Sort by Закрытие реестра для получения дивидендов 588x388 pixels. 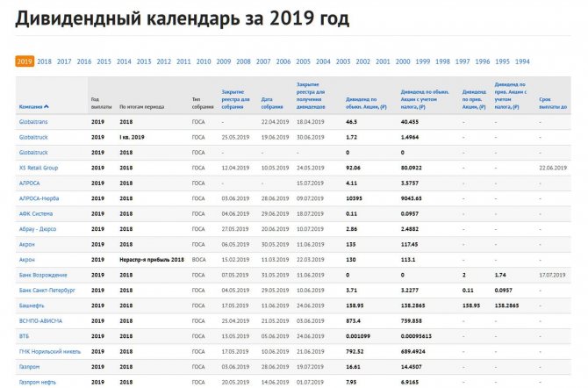[x=311, y=96]
